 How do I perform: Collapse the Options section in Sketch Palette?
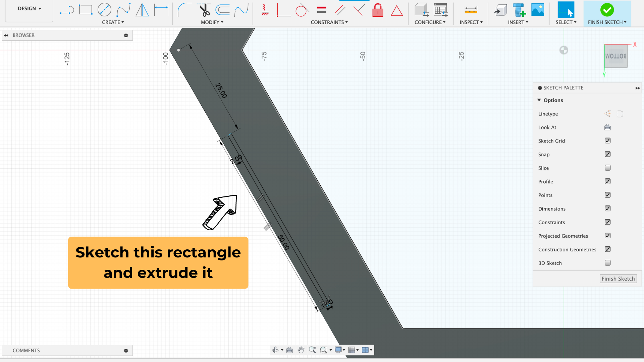pos(539,100)
